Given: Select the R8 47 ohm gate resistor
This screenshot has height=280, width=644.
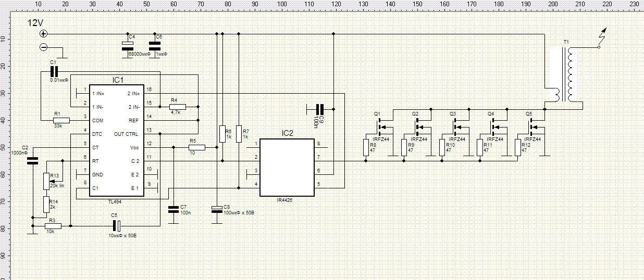Looking at the screenshot, I should pyautogui.click(x=366, y=148).
